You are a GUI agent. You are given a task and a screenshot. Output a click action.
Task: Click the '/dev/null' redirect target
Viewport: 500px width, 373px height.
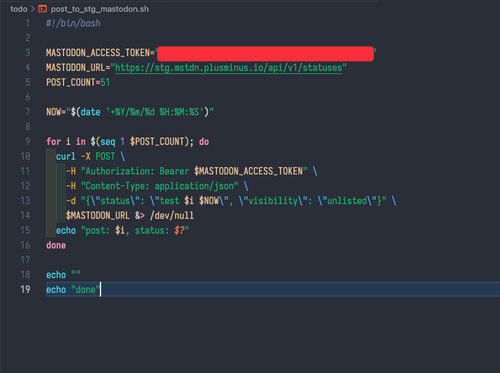coord(172,215)
